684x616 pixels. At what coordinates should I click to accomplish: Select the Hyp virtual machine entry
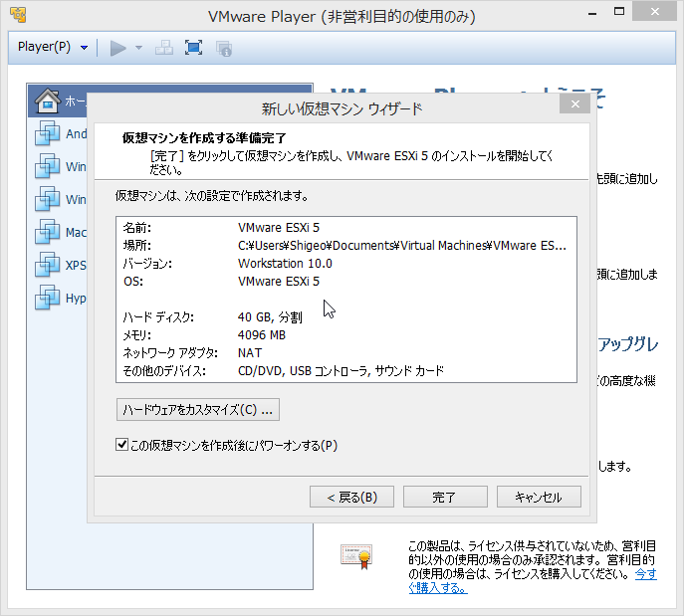coord(60,299)
